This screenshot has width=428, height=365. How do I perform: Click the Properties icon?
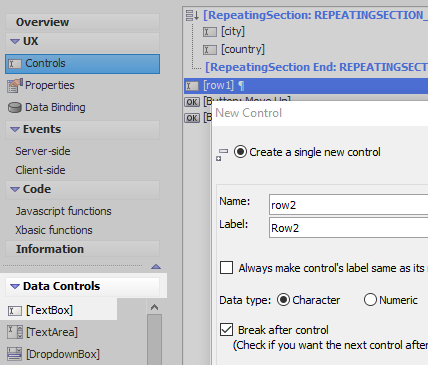point(15,86)
